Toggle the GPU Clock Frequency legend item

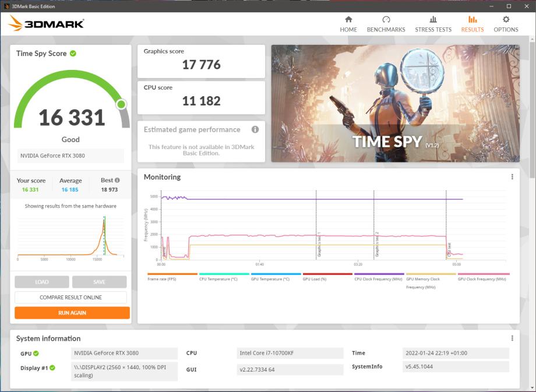pos(484,277)
